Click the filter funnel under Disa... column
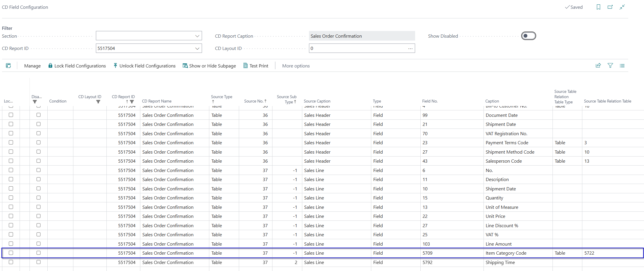644x271 pixels. [35, 102]
